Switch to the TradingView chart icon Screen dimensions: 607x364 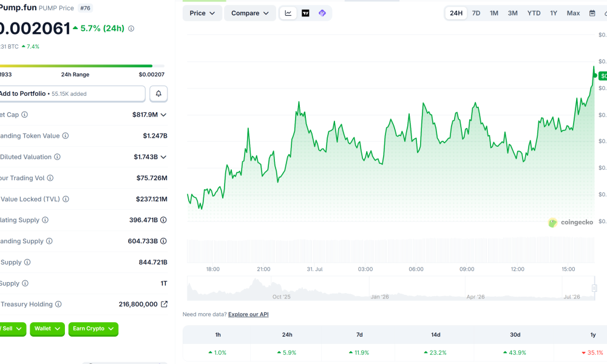[x=305, y=13]
